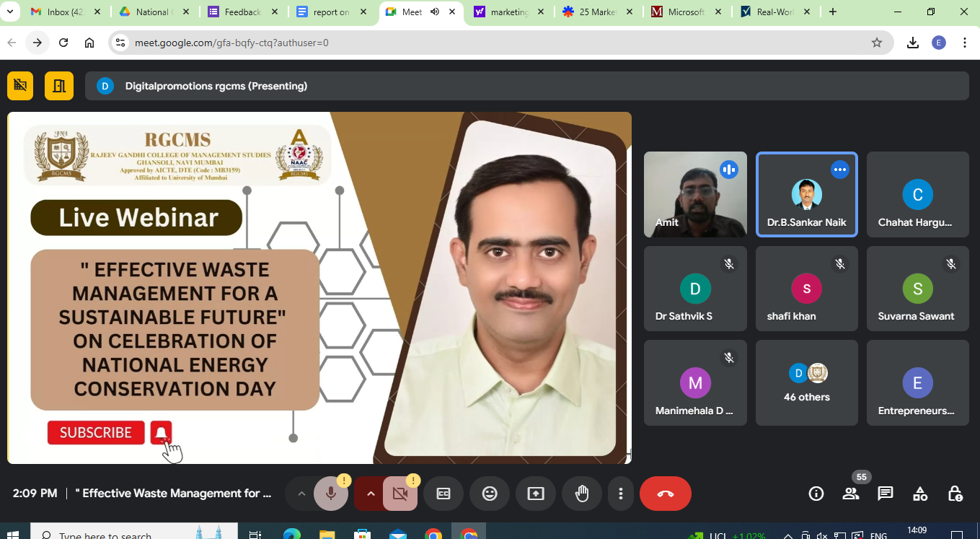
Task: Expand audio settings chevron beside microphone
Action: 301,494
